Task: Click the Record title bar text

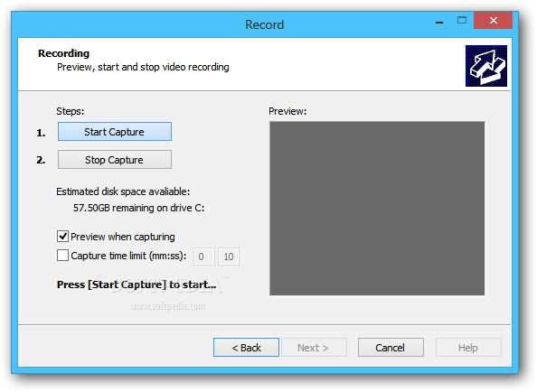Action: [265, 24]
